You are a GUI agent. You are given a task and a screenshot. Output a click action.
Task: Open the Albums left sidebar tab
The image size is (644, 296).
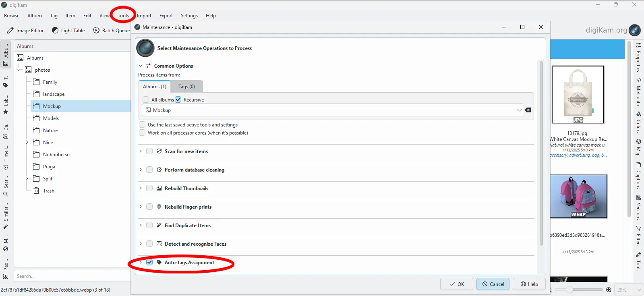[6, 55]
